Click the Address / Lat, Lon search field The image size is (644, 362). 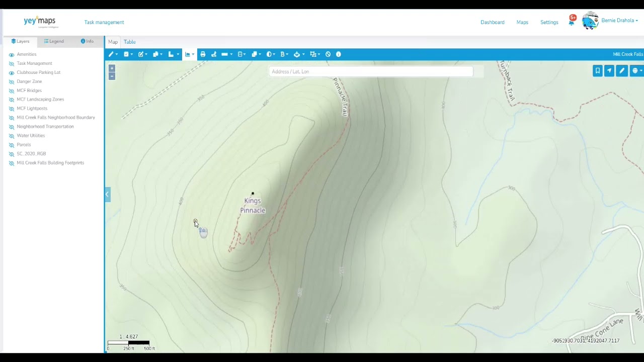[371, 71]
